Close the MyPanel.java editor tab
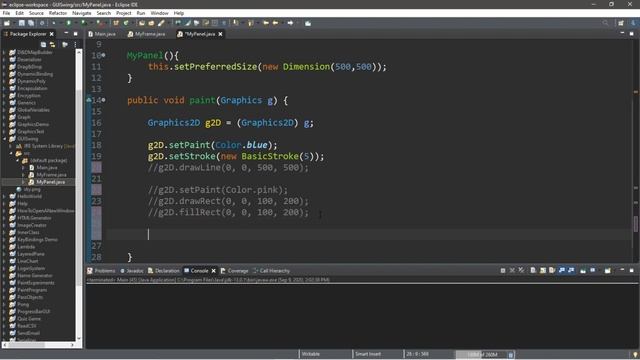The image size is (640, 360). click(x=220, y=34)
